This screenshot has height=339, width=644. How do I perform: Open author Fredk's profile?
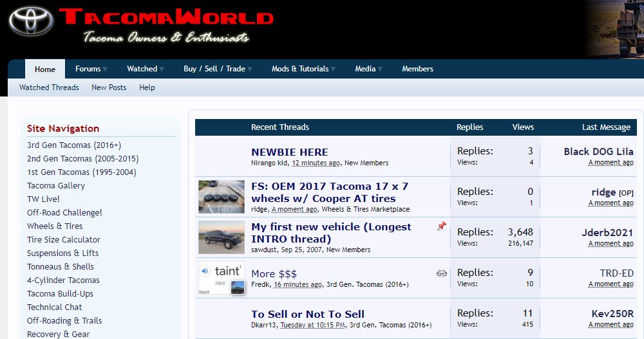pyautogui.click(x=260, y=284)
